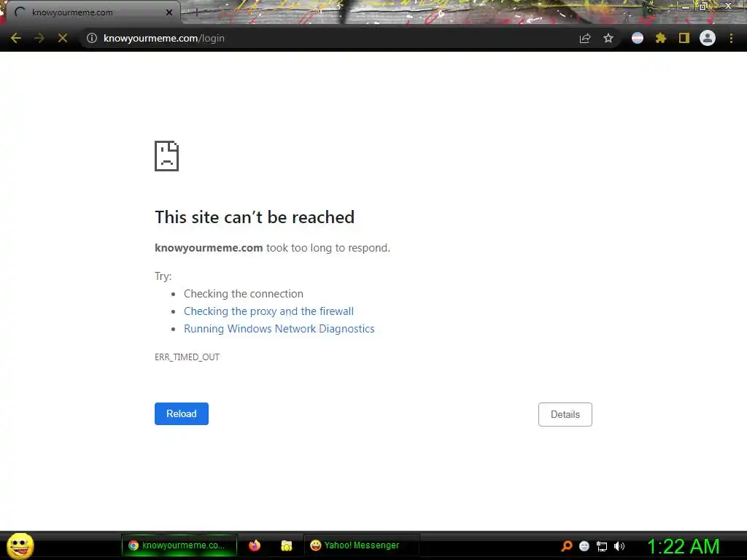
Task: Minimize the browser window
Action: (686, 6)
